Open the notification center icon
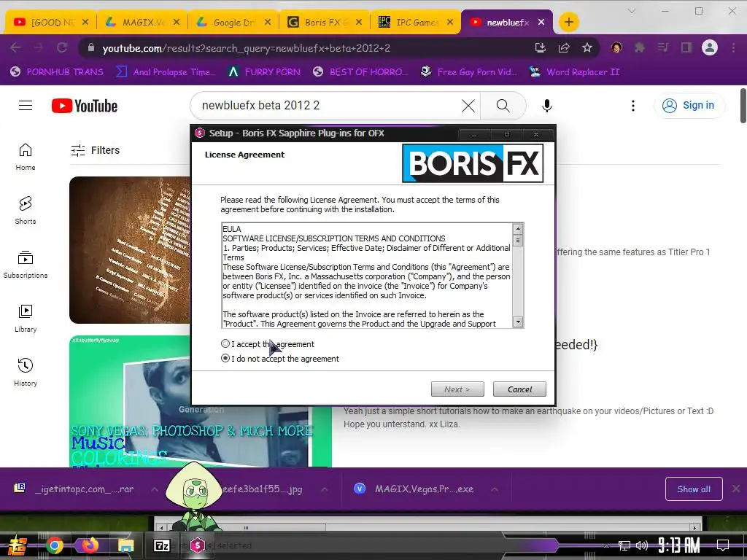 (723, 545)
